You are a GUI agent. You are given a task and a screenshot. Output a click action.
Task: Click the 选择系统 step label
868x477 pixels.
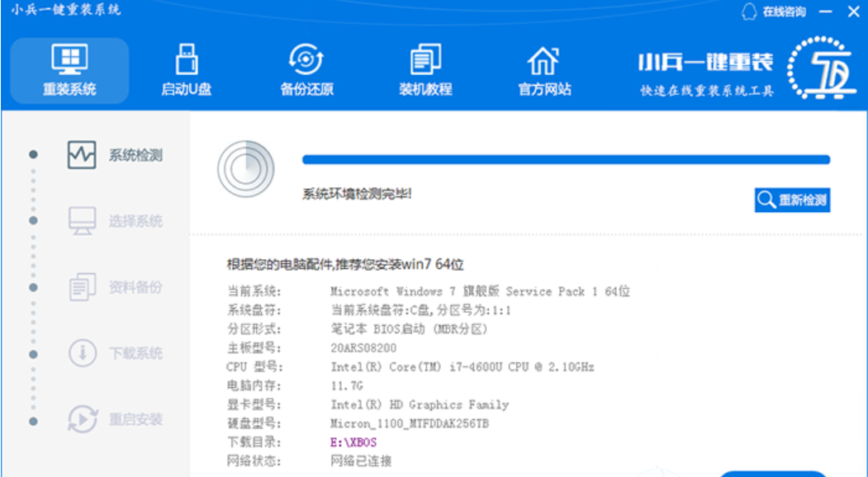[135, 221]
